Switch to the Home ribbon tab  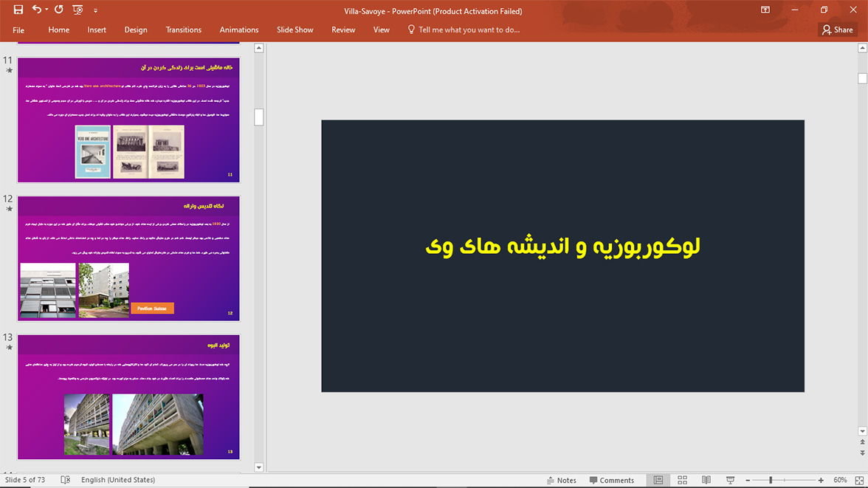59,30
